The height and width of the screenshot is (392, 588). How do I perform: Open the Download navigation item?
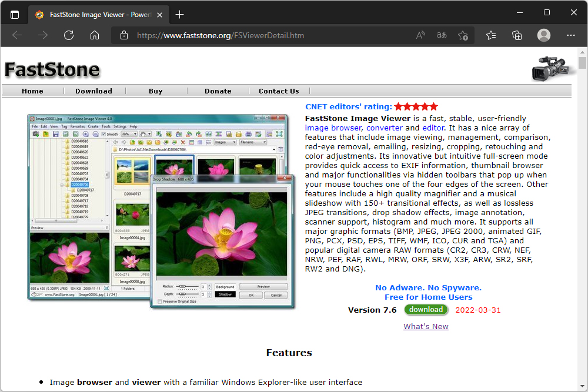click(93, 91)
